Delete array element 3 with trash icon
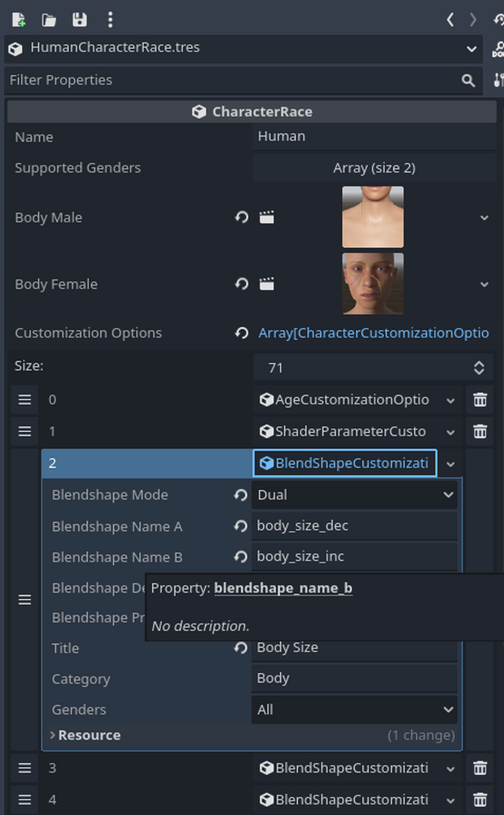This screenshot has height=815, width=504. pyautogui.click(x=480, y=768)
